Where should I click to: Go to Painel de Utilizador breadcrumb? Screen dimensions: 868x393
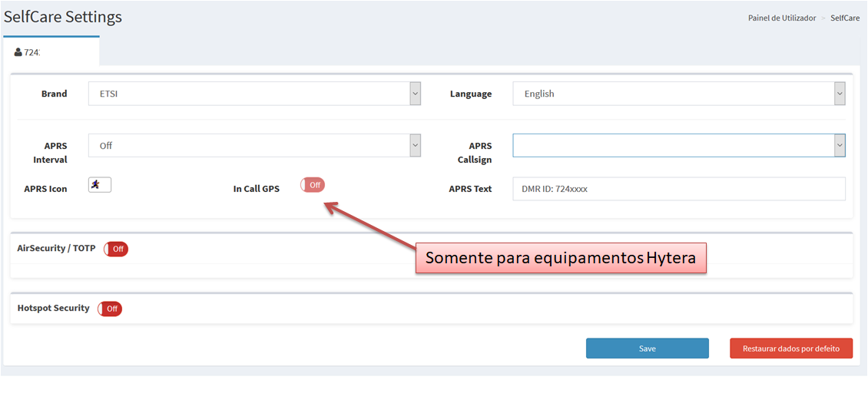782,18
